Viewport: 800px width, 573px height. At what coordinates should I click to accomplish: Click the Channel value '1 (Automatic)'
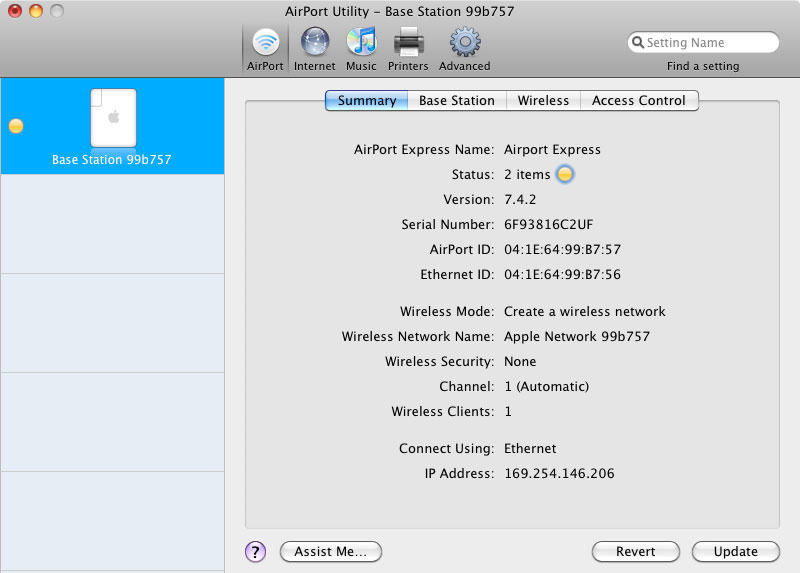(546, 387)
